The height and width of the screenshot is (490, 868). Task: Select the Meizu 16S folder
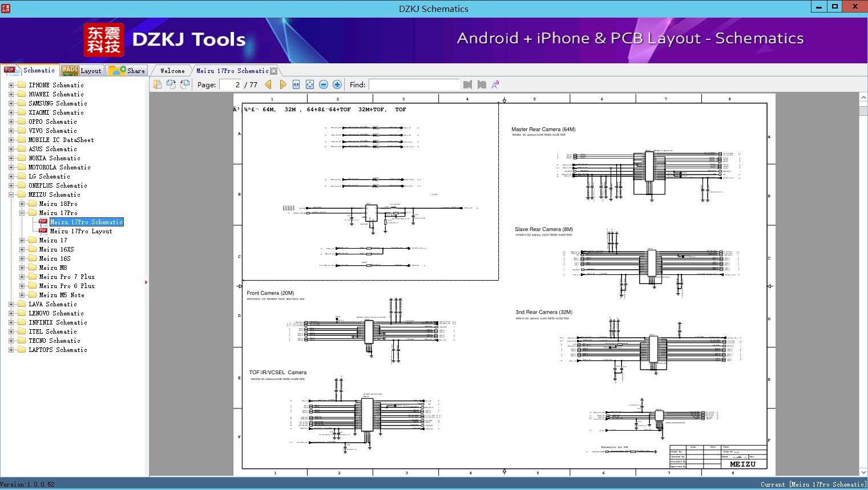[x=55, y=258]
